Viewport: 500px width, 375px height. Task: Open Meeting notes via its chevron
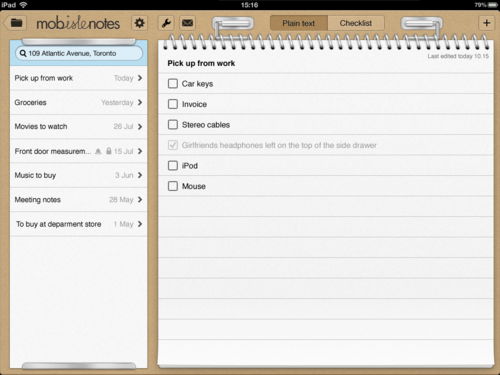point(140,200)
